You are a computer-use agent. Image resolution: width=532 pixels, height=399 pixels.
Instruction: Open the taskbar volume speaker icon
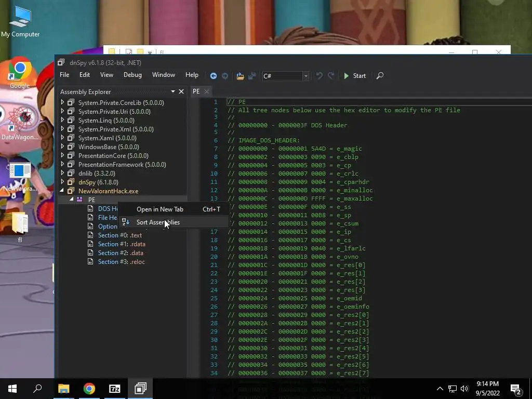point(464,389)
